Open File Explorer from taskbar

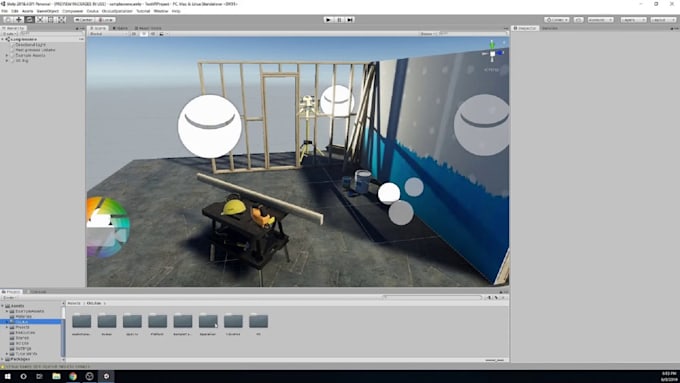(x=56, y=376)
